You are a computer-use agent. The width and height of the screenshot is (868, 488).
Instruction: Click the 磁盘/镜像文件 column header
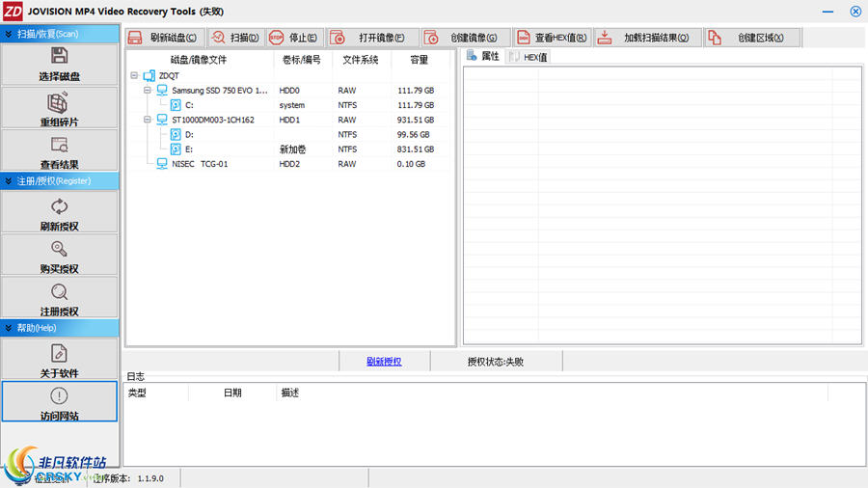coord(199,60)
